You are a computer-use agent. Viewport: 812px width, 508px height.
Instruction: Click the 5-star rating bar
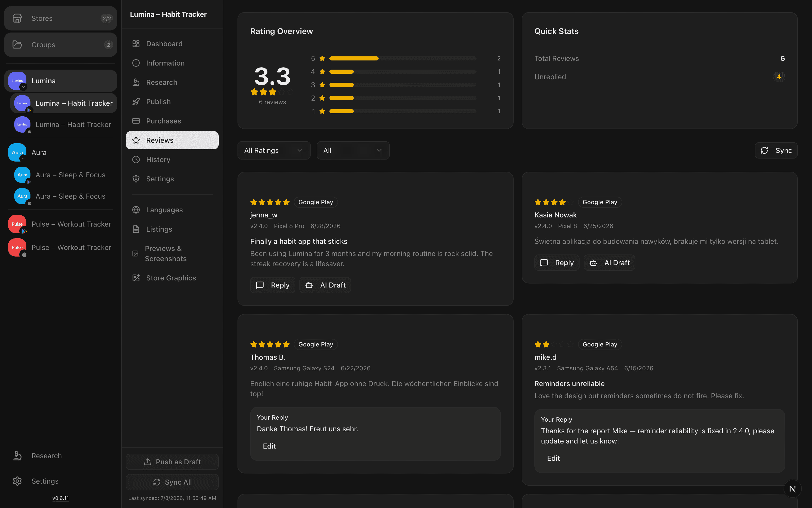pyautogui.click(x=403, y=58)
